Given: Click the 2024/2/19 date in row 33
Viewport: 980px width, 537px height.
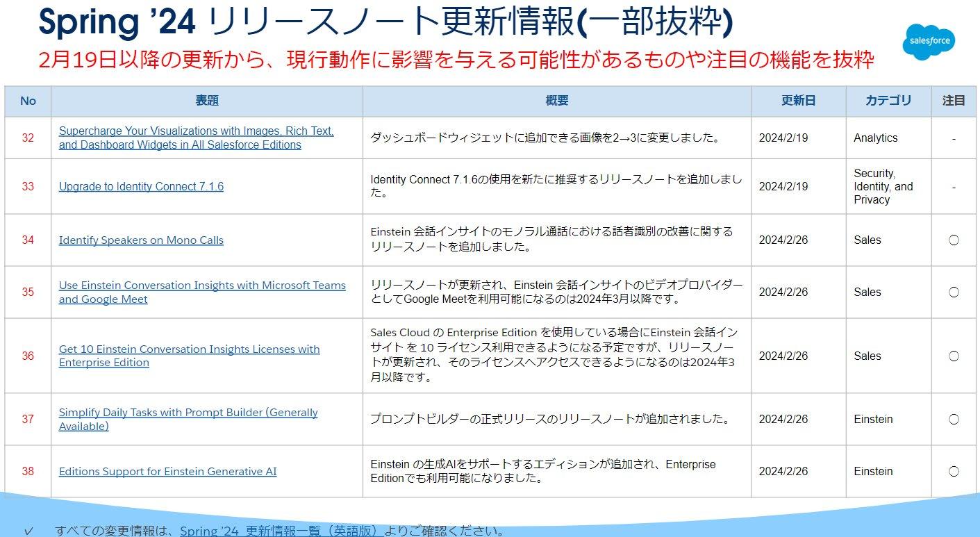Looking at the screenshot, I should 783,186.
